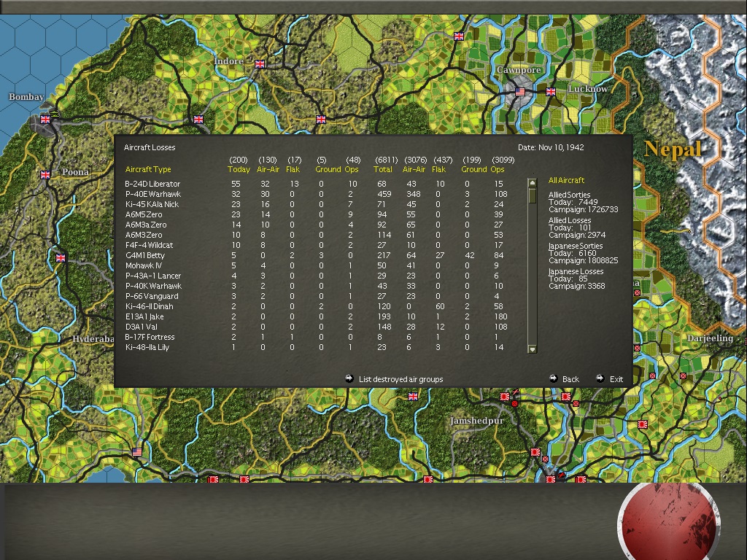Click the scrollbar down arrow in losses list
Viewport: 747px width, 560px height.
[532, 349]
